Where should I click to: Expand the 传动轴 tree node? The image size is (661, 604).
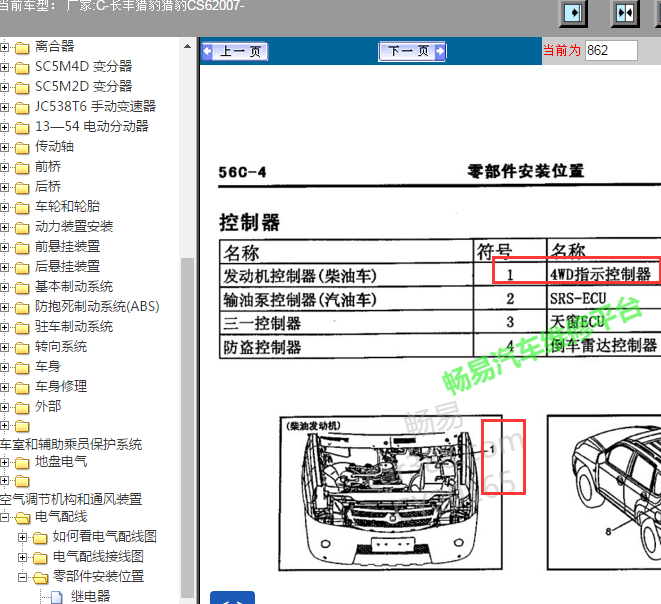(4, 148)
